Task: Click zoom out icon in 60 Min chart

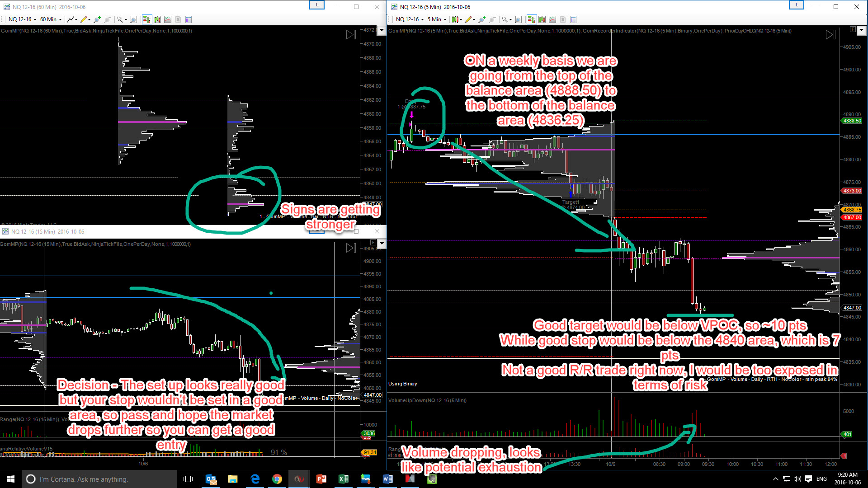Action: coord(107,19)
